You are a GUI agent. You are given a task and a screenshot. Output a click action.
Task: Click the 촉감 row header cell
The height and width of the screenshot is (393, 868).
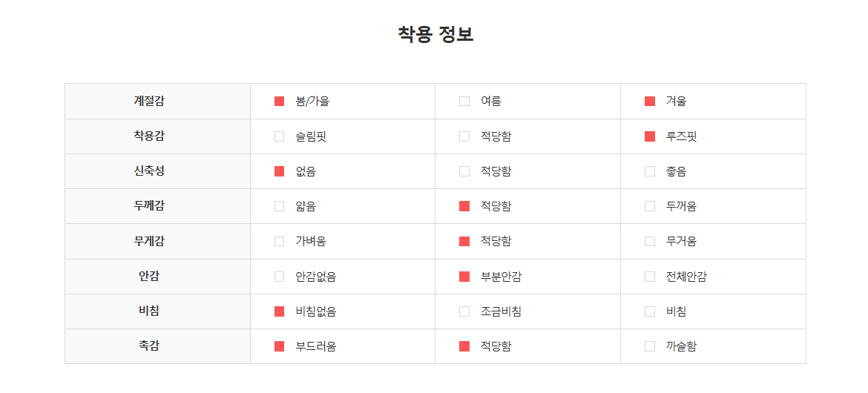(158, 346)
